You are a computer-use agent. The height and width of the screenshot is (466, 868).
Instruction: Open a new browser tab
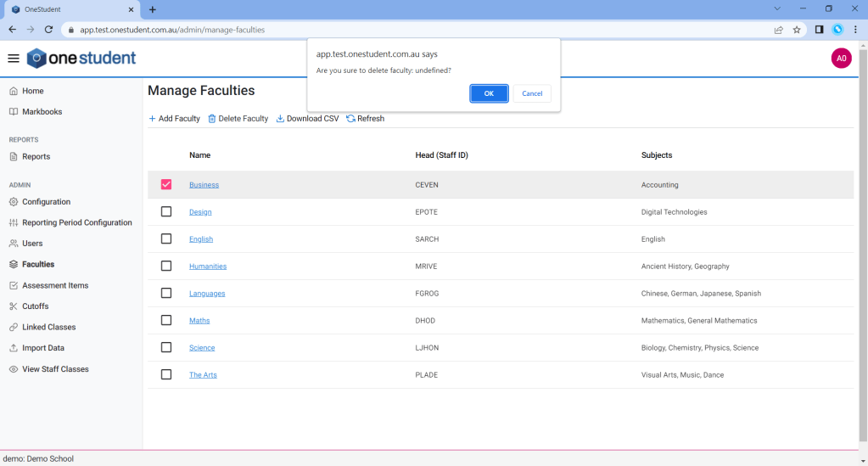coord(153,9)
